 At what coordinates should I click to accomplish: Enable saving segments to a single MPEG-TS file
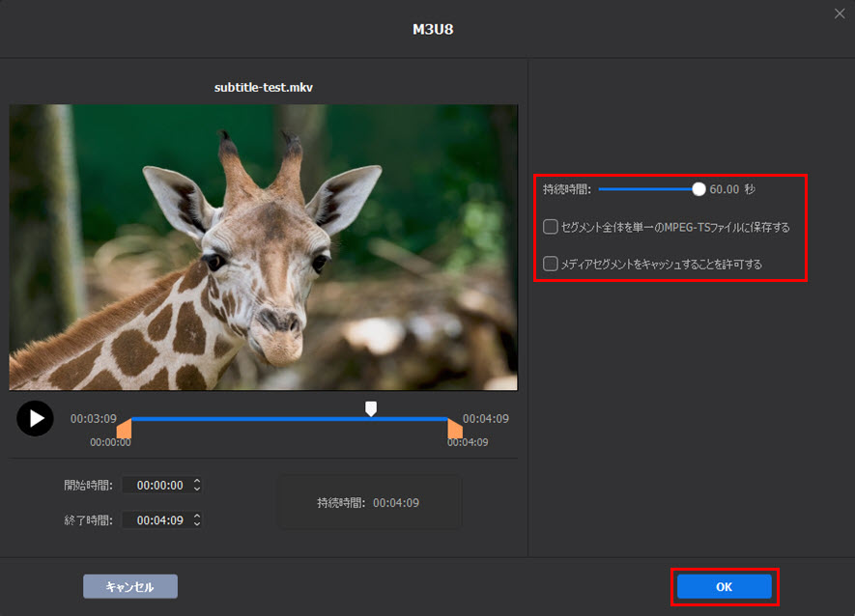tap(550, 227)
